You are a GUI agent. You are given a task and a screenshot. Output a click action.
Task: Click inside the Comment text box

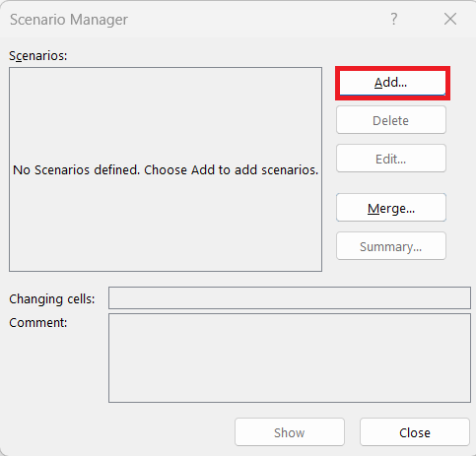pos(290,358)
